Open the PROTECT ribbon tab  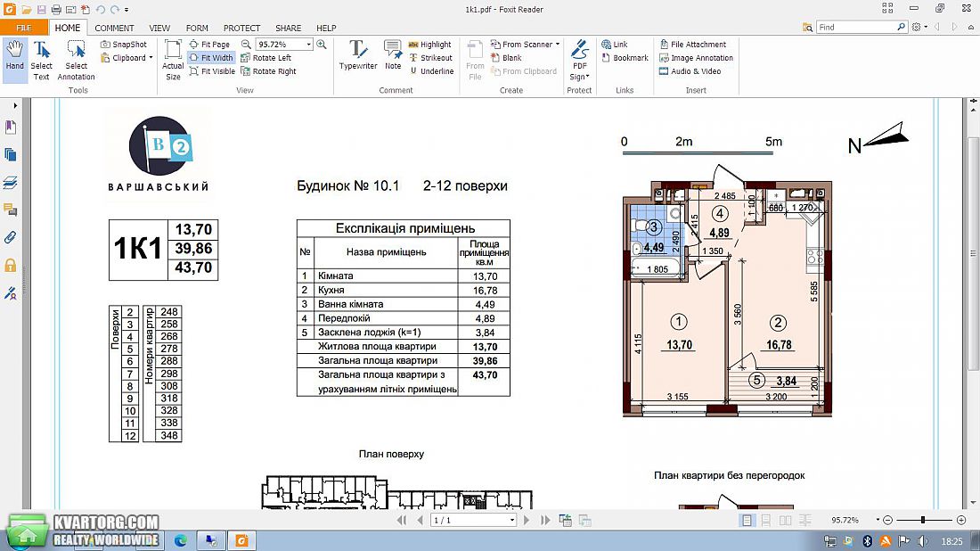(x=241, y=28)
